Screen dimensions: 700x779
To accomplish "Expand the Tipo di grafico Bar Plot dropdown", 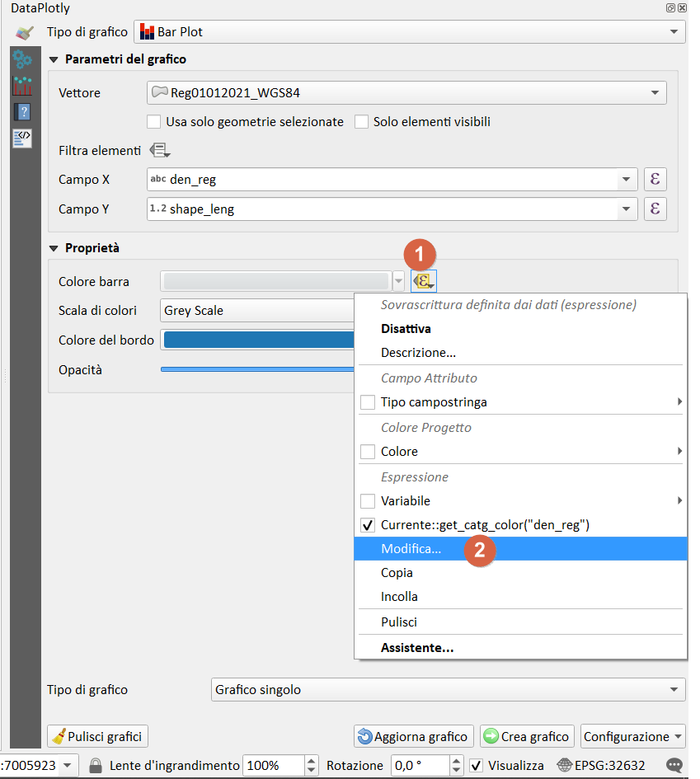I will coord(409,32).
